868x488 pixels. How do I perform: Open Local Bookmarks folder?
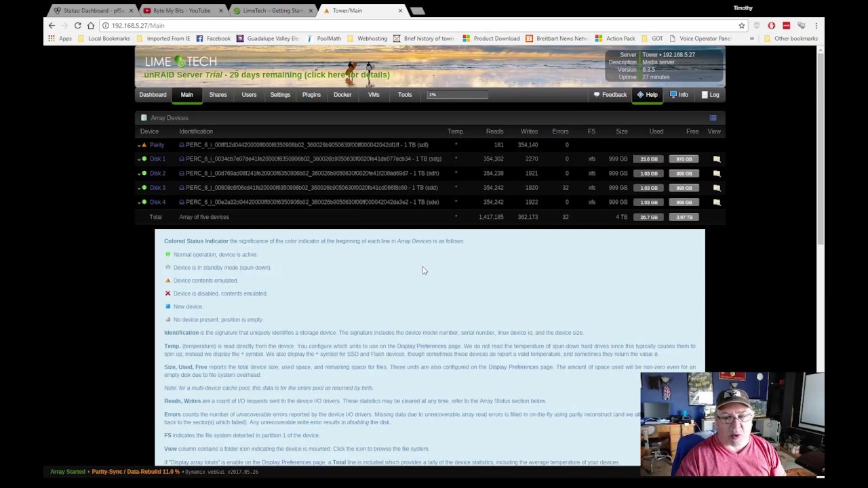104,39
